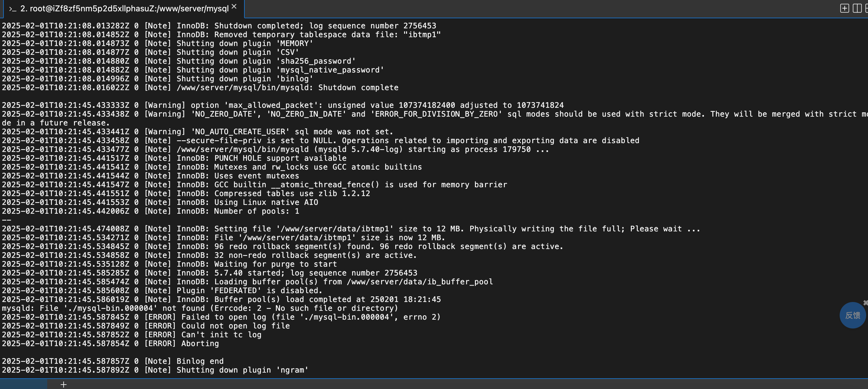The width and height of the screenshot is (868, 389).
Task: Click the 'Could not open log file' error line
Action: tap(146, 326)
